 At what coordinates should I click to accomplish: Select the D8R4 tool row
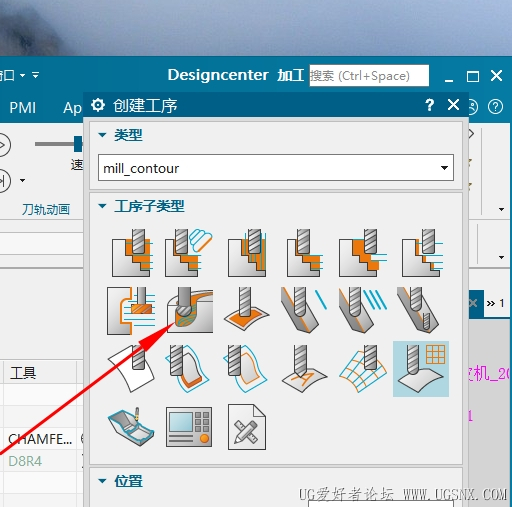(25, 461)
